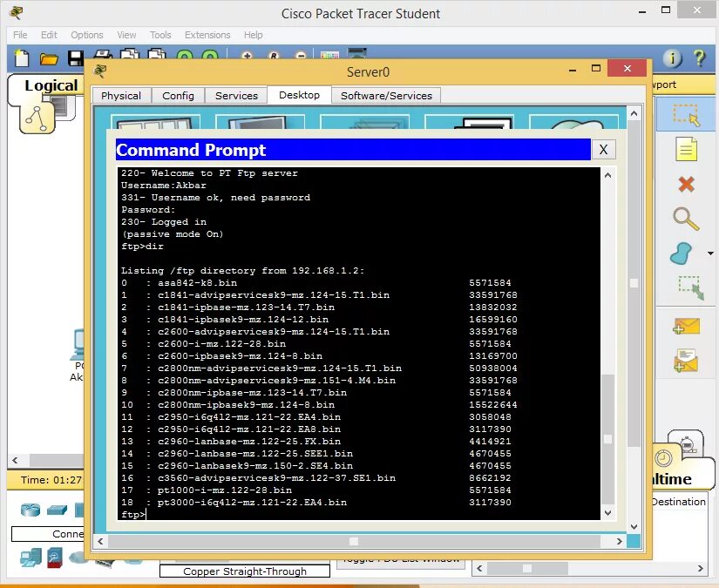719x588 pixels.
Task: Choose the red X Delete tool
Action: (x=686, y=184)
